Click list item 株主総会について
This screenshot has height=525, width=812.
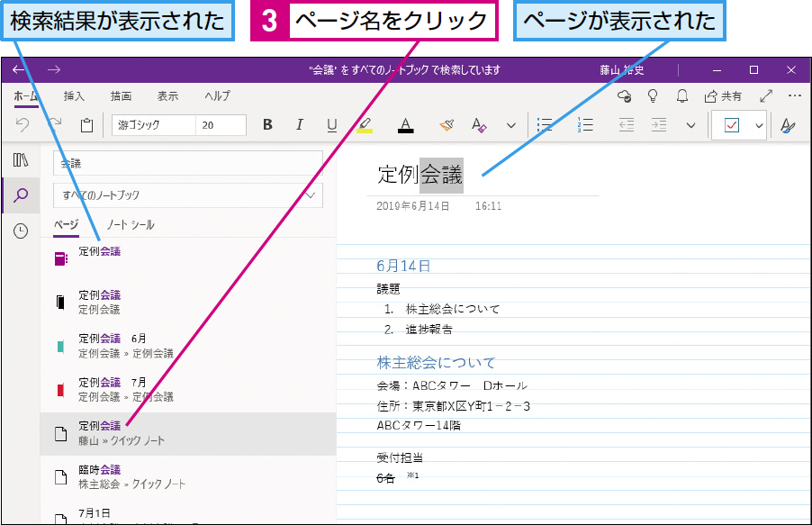coord(453,310)
